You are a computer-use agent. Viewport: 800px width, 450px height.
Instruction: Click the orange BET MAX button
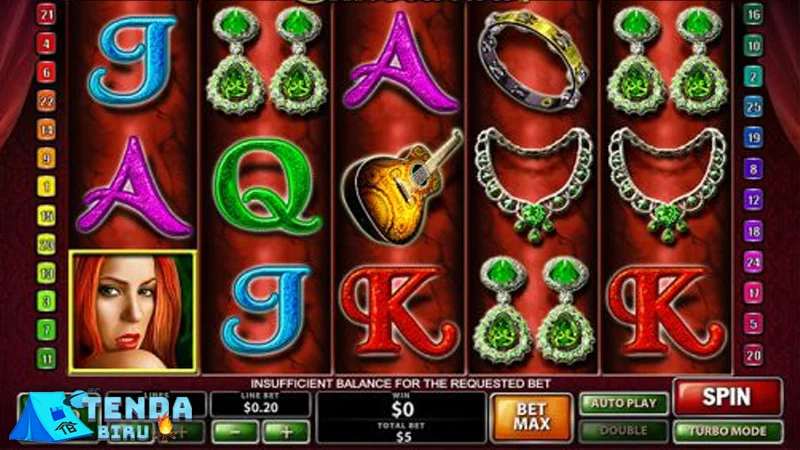point(531,417)
